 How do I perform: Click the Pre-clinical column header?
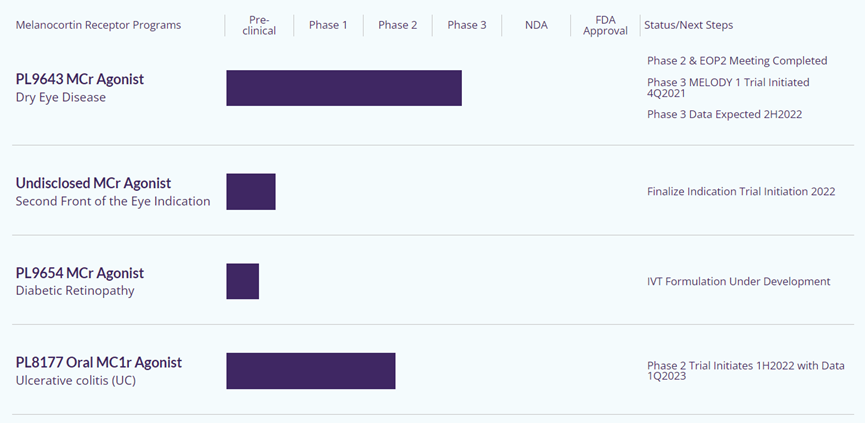coord(259,25)
